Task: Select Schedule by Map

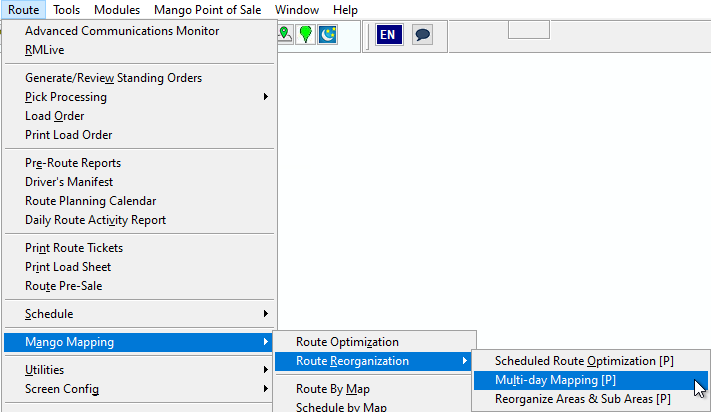Action: 373,407
